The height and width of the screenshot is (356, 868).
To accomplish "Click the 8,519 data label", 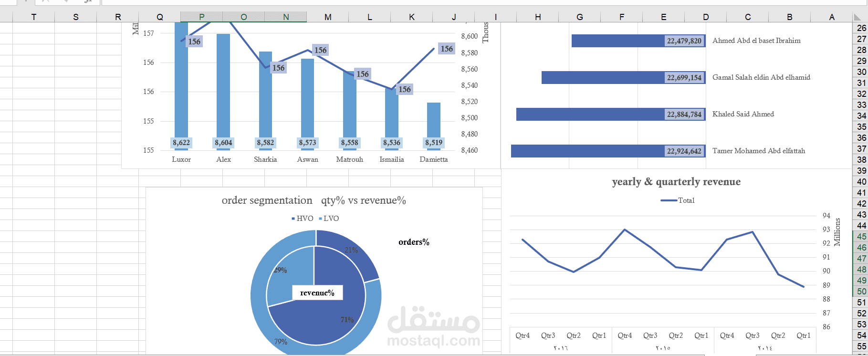I will pos(434,143).
